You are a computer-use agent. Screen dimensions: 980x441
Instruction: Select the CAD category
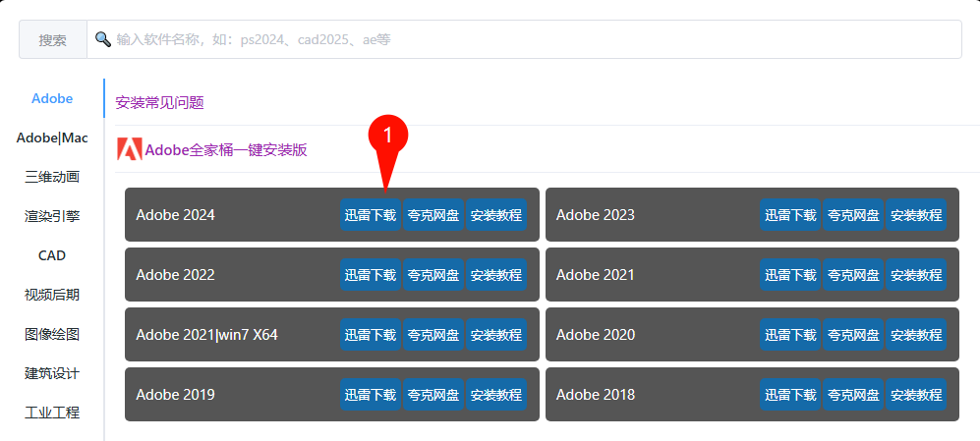[x=52, y=255]
